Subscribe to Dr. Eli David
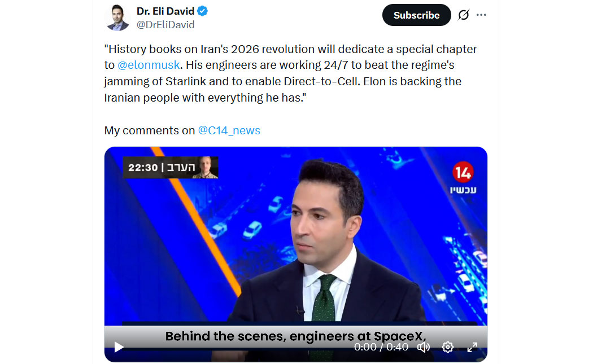The height and width of the screenshot is (364, 593). point(416,15)
